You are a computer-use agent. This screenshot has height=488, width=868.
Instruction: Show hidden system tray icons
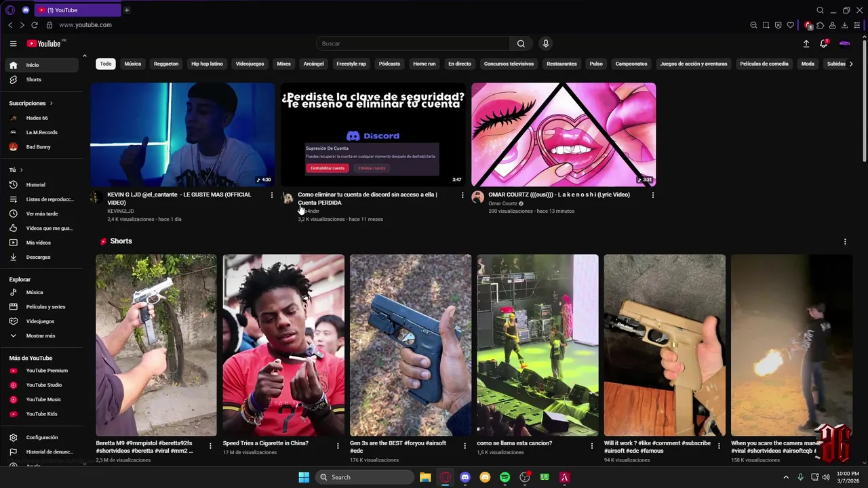pyautogui.click(x=786, y=477)
